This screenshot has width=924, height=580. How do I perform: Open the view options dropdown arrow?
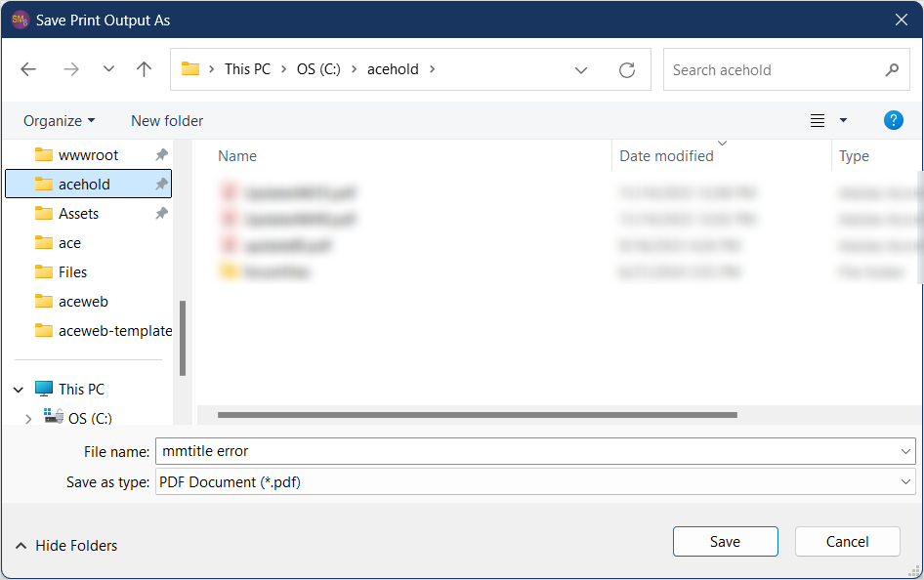point(841,120)
